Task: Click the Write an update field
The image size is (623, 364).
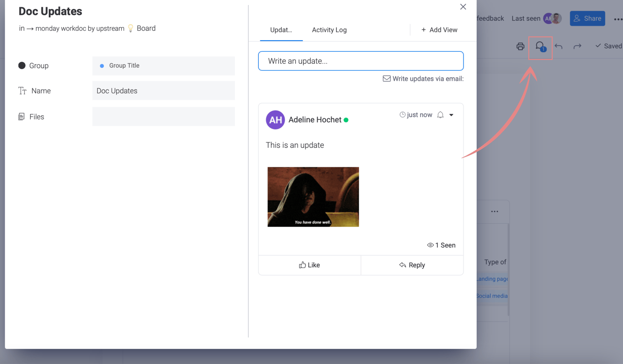Action: (360, 61)
